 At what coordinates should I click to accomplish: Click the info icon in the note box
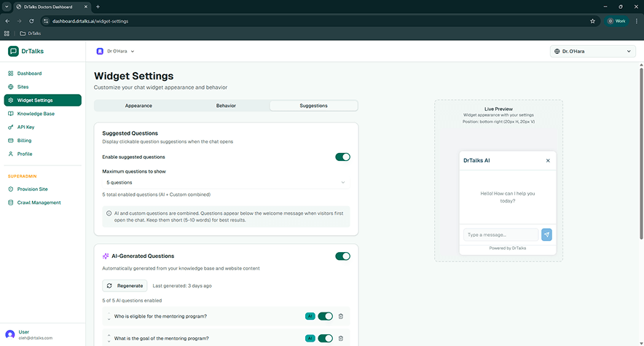click(x=109, y=213)
